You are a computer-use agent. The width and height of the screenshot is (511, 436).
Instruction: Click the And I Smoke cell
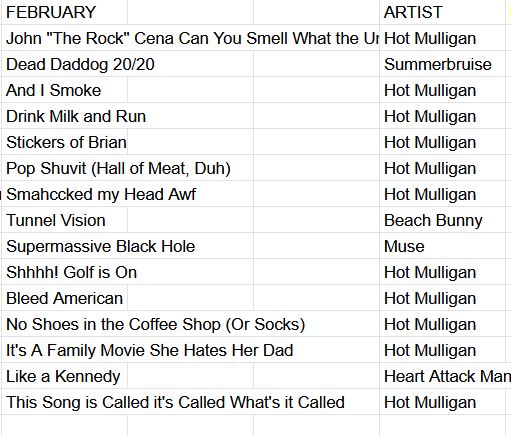pos(64,90)
